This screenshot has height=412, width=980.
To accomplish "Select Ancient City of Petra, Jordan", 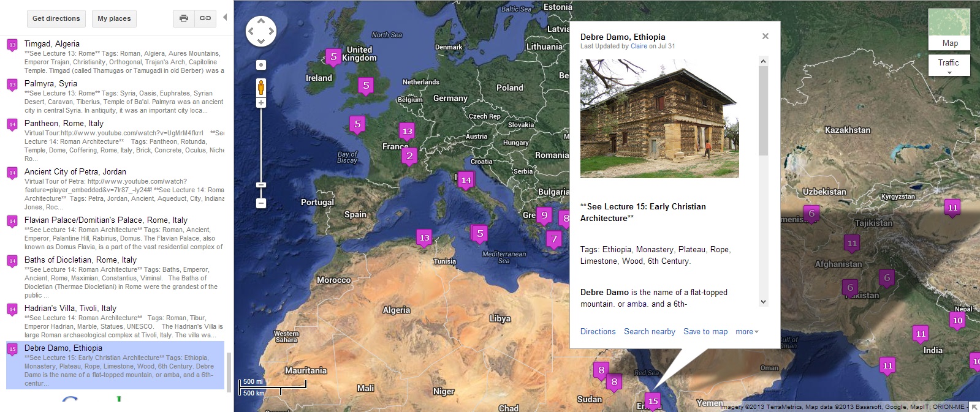I will 75,171.
